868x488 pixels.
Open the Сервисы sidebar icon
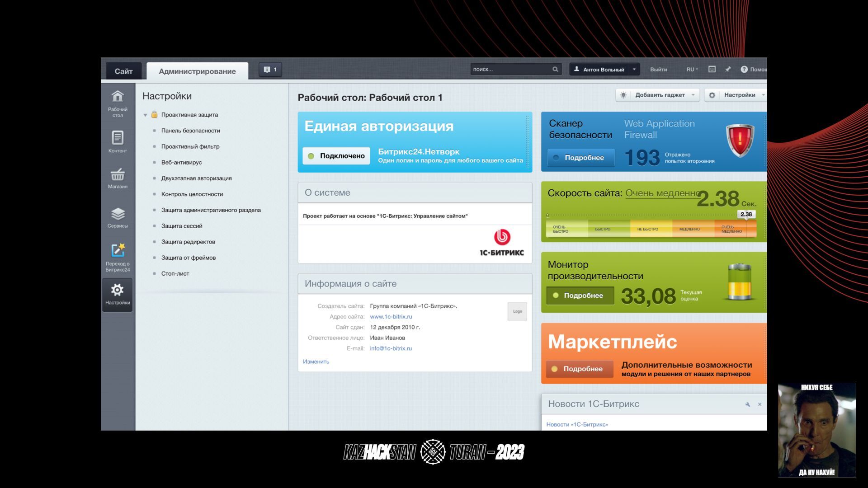[118, 214]
